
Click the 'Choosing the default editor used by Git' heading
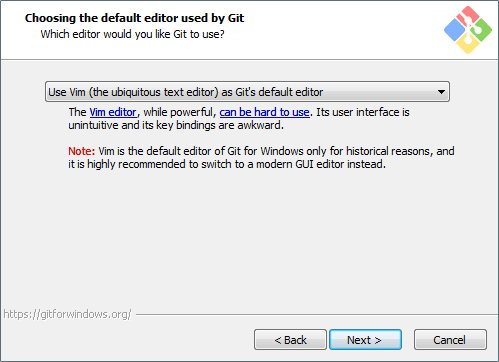[134, 18]
